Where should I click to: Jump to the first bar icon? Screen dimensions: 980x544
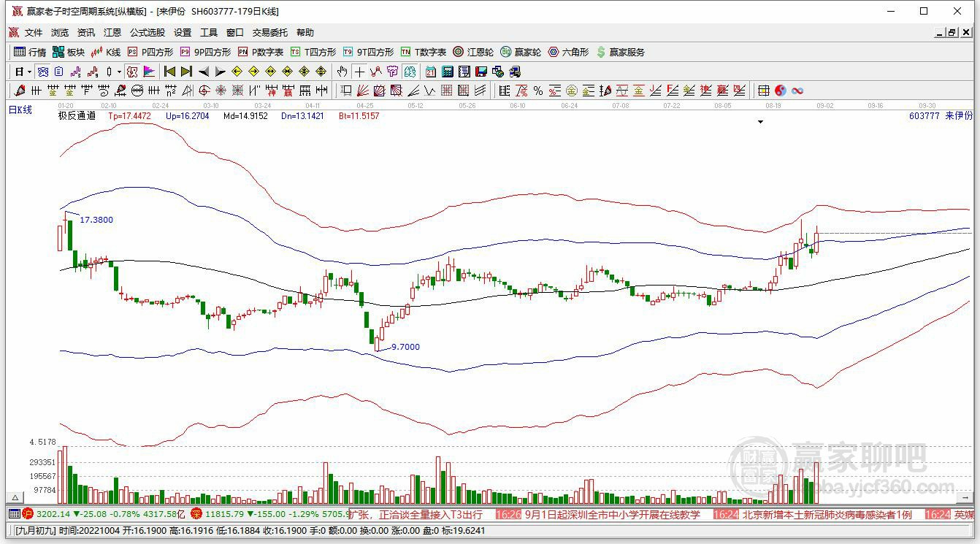[169, 72]
